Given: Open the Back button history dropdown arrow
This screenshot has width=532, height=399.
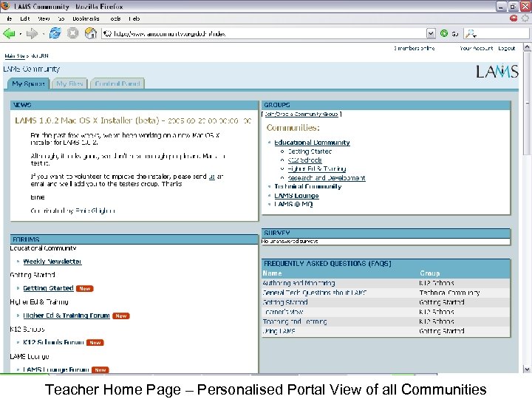Looking at the screenshot, I should tap(21, 33).
